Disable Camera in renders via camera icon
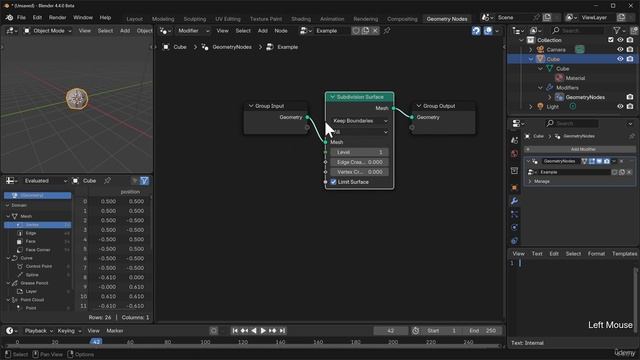This screenshot has height=360, width=640. point(630,49)
